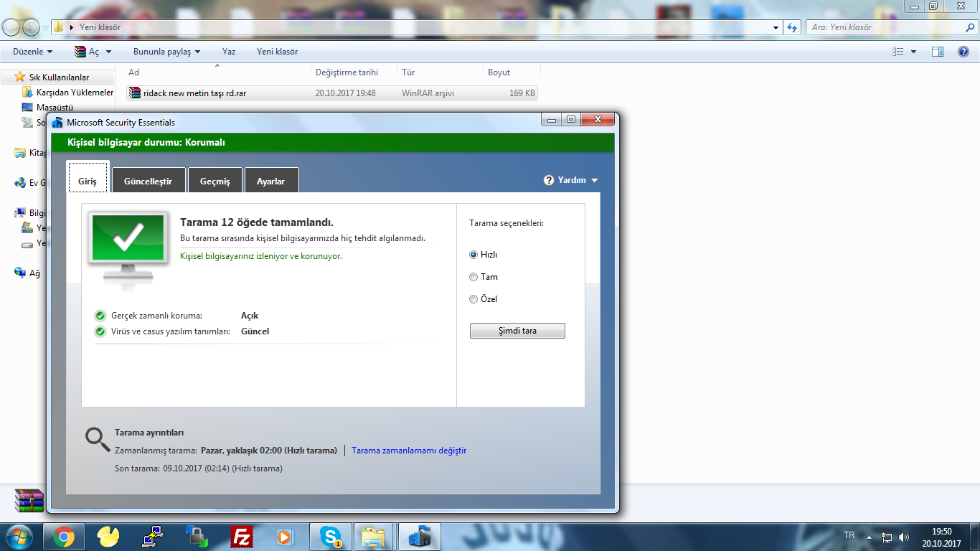
Task: Switch to the Giriş tab
Action: click(88, 177)
